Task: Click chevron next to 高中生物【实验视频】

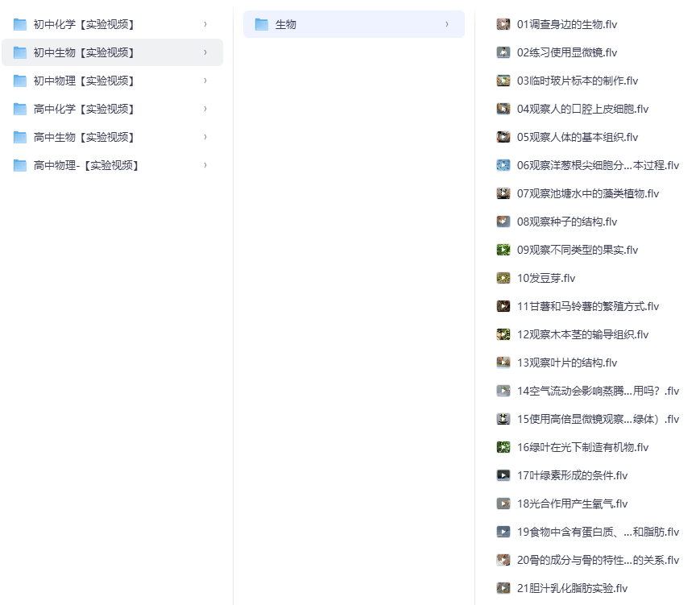Action: coord(205,137)
